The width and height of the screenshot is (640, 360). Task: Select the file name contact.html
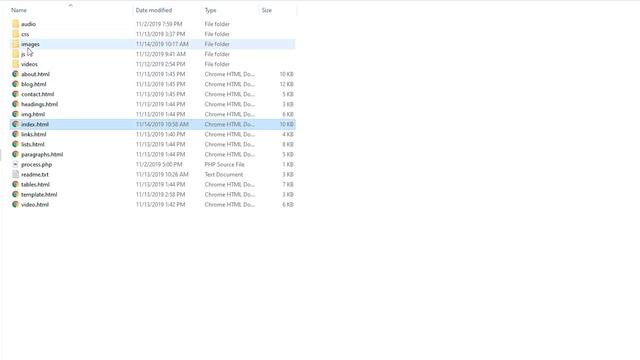pyautogui.click(x=38, y=94)
